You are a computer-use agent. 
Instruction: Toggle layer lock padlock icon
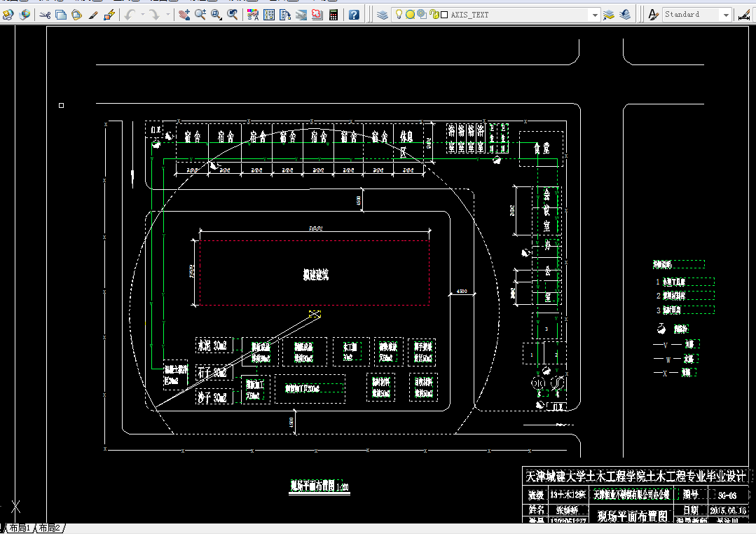coord(434,15)
